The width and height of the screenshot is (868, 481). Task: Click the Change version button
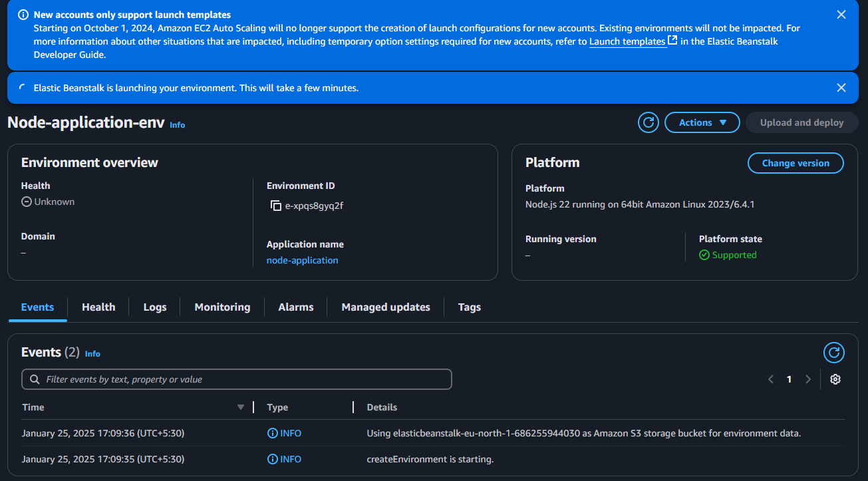coord(796,163)
